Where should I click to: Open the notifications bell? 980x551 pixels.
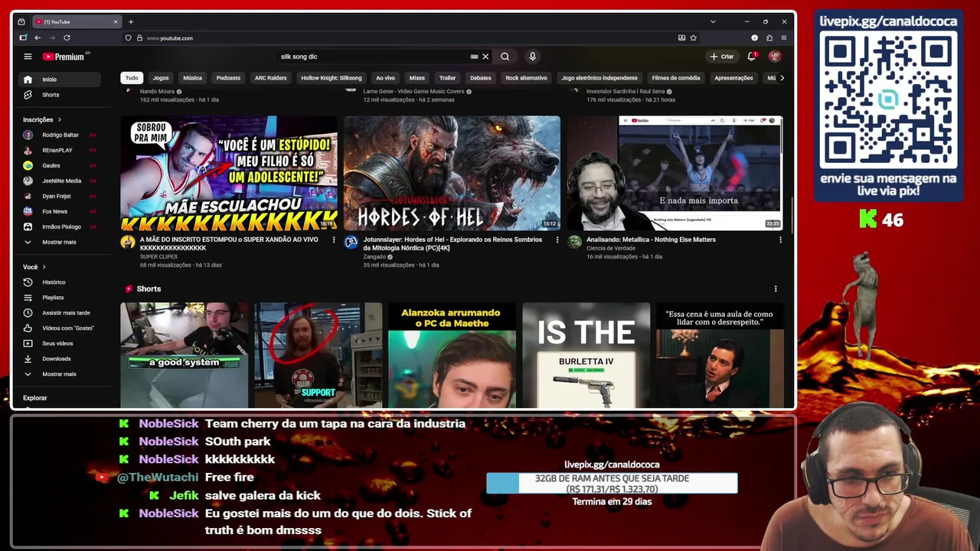coord(752,57)
